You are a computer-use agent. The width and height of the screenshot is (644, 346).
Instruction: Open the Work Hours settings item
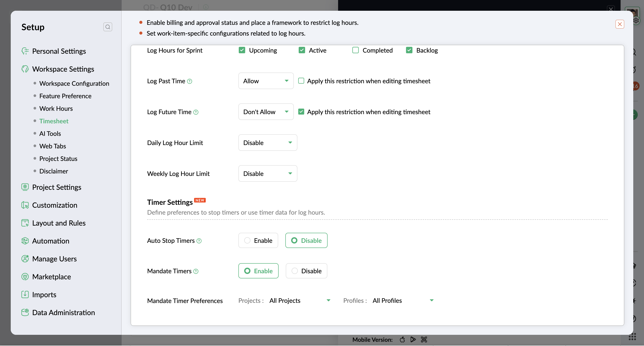point(56,108)
